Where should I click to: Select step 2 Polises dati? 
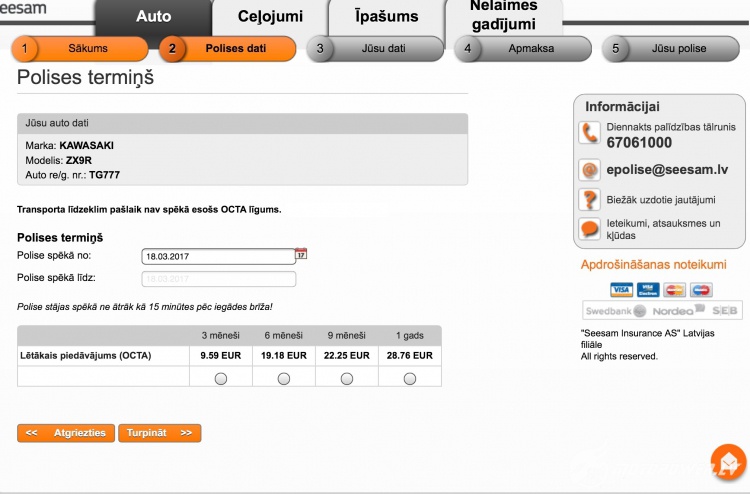click(x=227, y=48)
